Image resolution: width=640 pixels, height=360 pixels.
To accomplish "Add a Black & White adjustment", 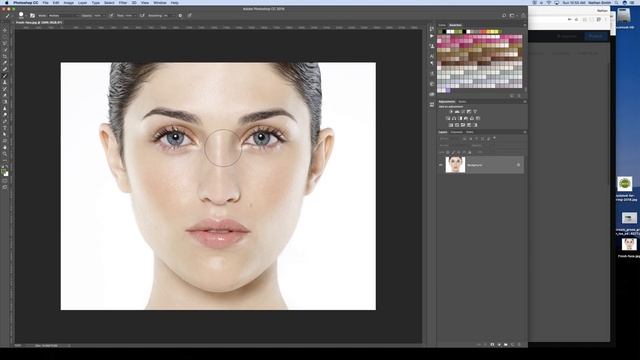I will (x=460, y=118).
